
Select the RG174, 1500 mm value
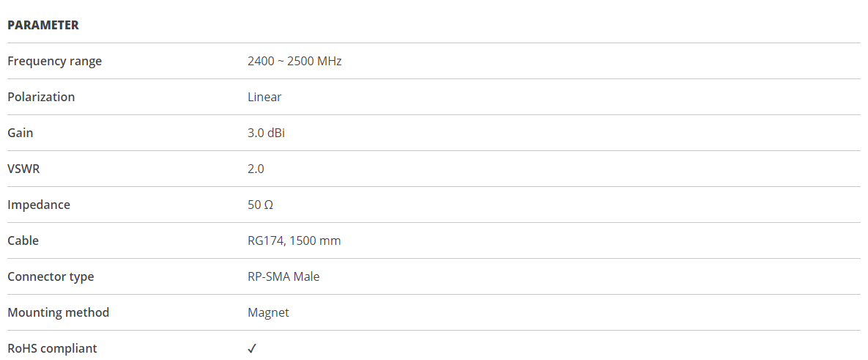[294, 241]
